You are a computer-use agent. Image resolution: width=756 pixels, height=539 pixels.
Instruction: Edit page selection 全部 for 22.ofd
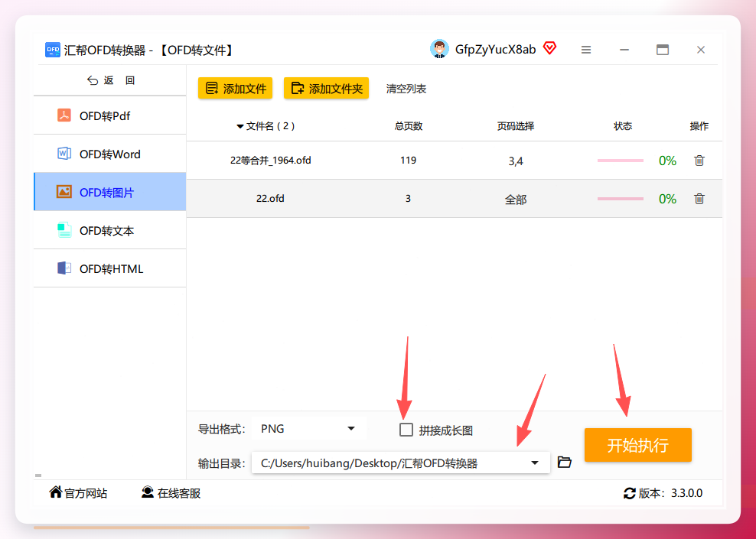point(516,199)
